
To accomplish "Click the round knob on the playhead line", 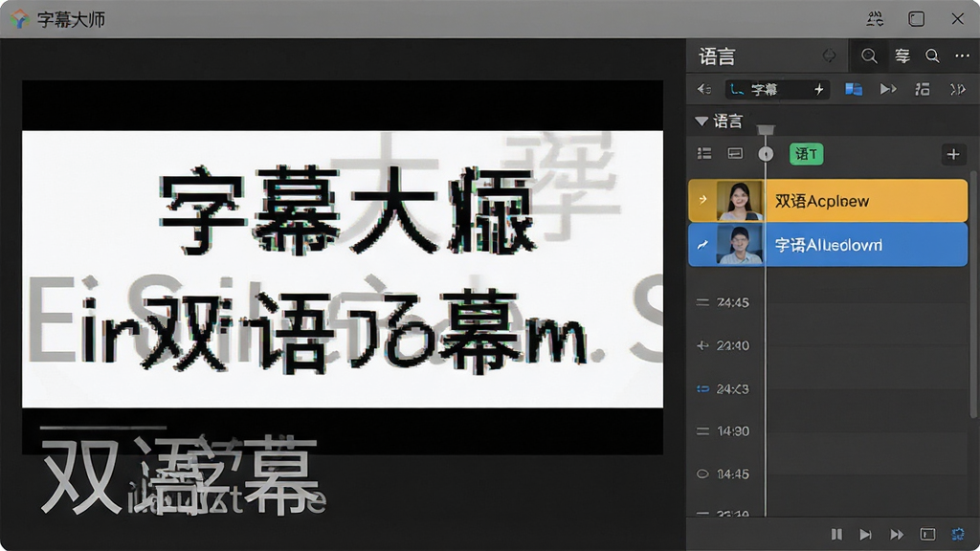I will click(766, 154).
